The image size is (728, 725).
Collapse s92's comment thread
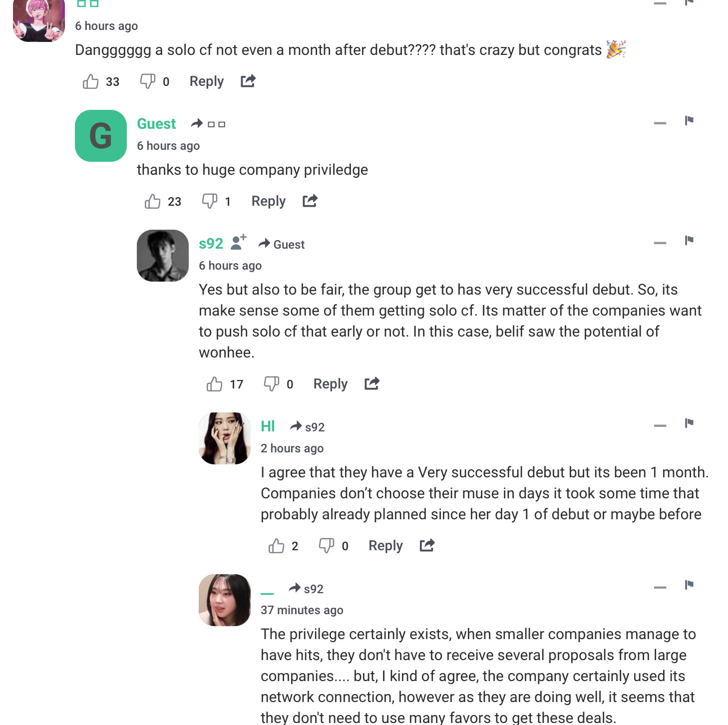(660, 243)
